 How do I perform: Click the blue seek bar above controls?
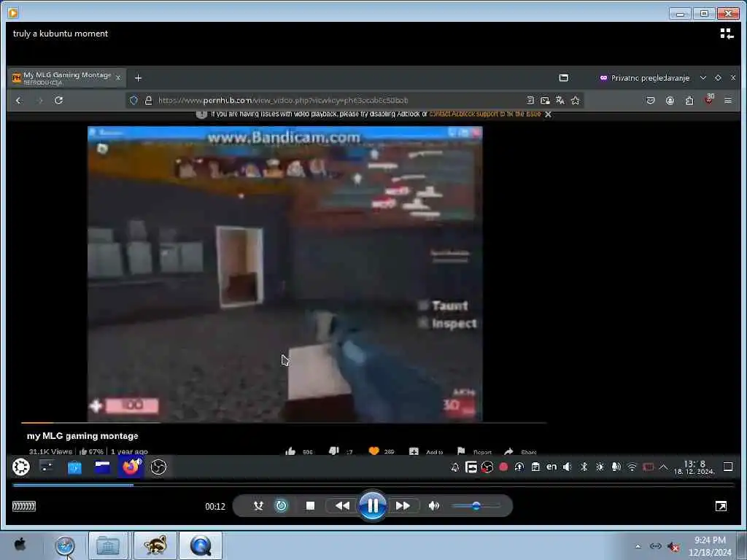pyautogui.click(x=373, y=485)
